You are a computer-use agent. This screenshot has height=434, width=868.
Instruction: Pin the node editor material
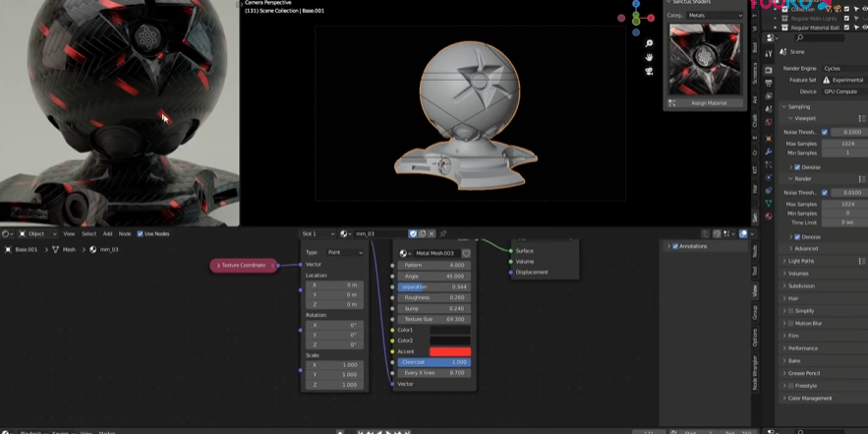point(443,234)
